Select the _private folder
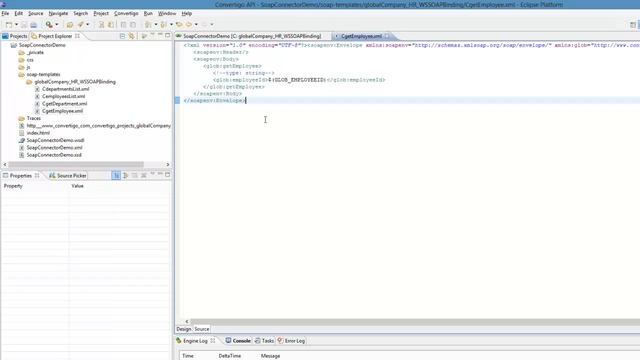The width and height of the screenshot is (640, 360). tap(35, 53)
